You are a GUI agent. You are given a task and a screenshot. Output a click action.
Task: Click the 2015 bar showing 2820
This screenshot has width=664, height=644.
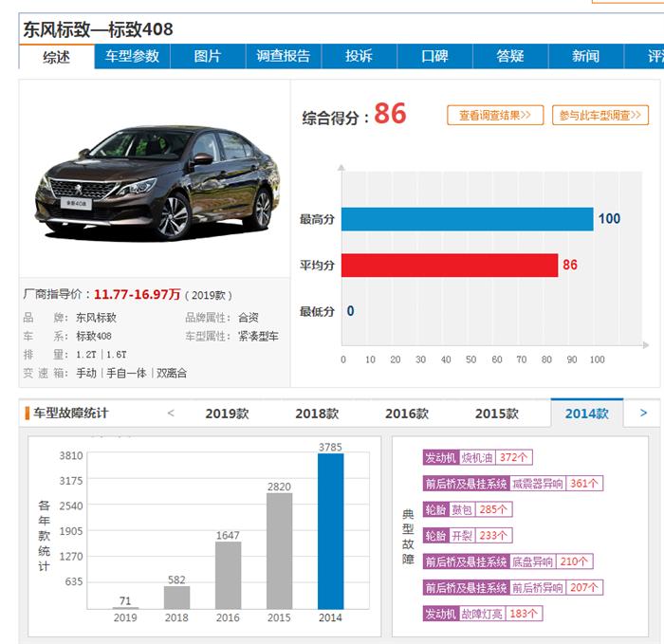pos(280,551)
